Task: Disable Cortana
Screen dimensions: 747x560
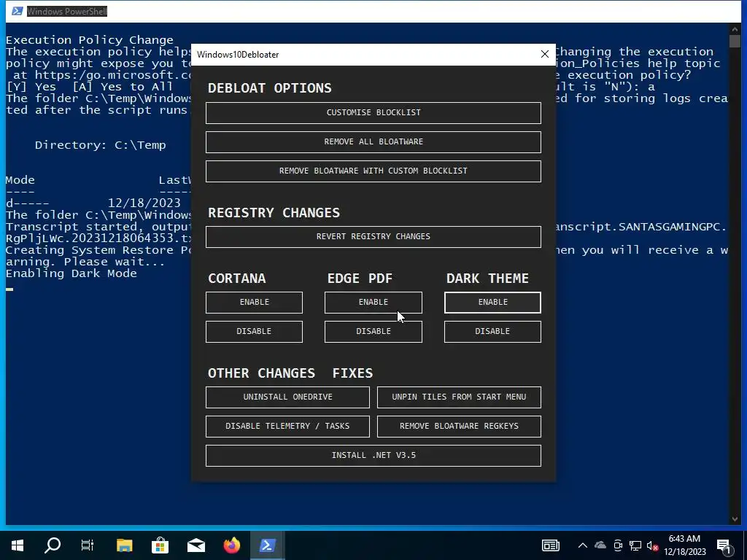Action: pos(254,332)
